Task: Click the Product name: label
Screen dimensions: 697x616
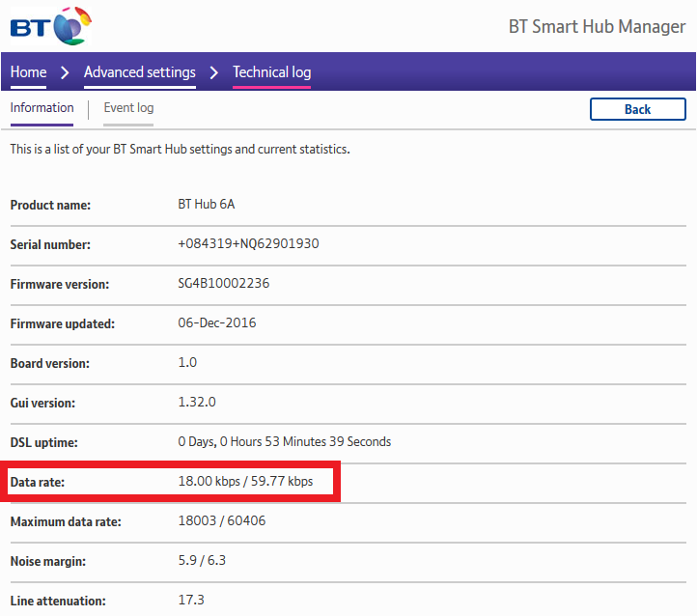Action: coord(50,205)
